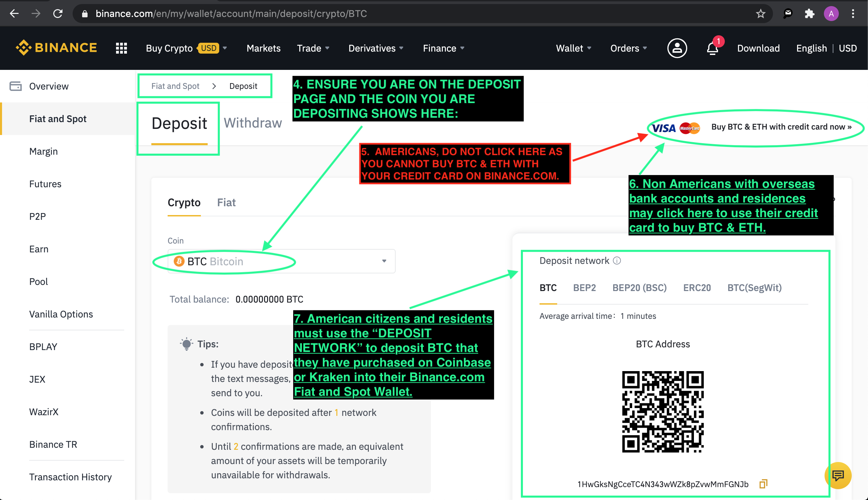This screenshot has height=500, width=868.
Task: Click the padlock site info icon
Action: [85, 14]
